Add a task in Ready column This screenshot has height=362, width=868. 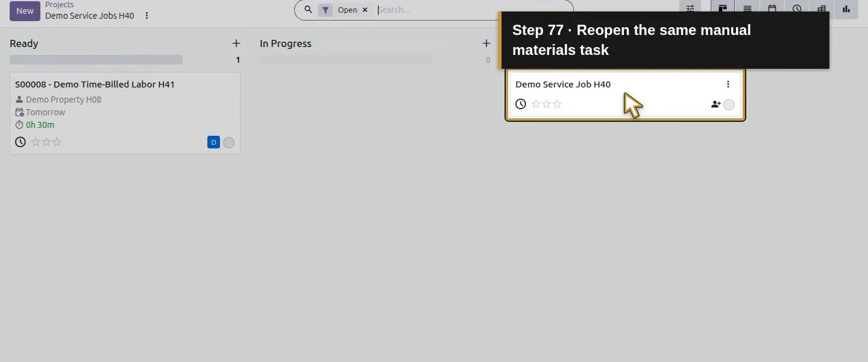(236, 43)
